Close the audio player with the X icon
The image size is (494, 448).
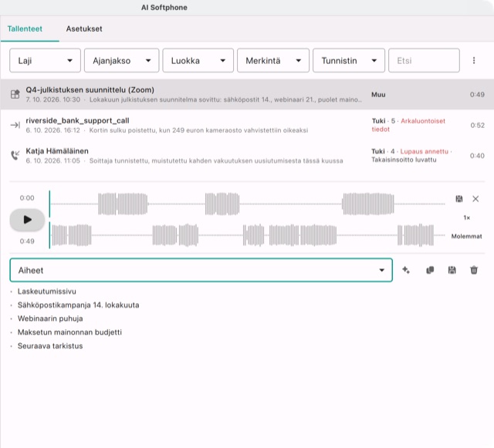coord(475,199)
